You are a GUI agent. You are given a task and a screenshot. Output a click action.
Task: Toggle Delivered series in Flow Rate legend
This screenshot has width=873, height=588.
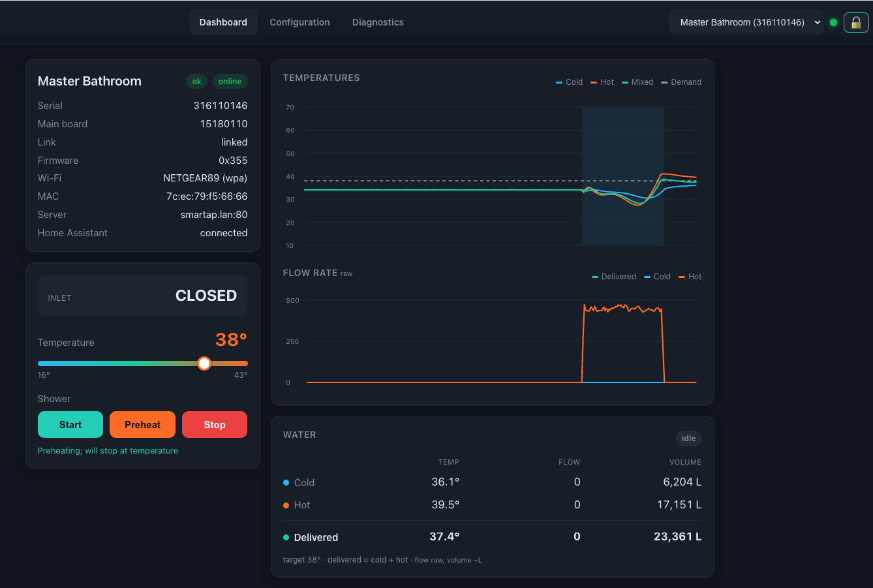[613, 277]
